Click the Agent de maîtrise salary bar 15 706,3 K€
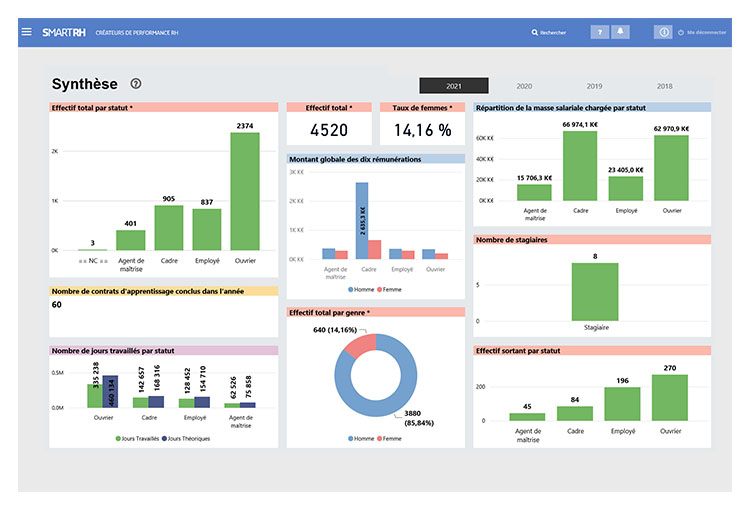Viewport: 750px width, 510px height. (x=534, y=192)
